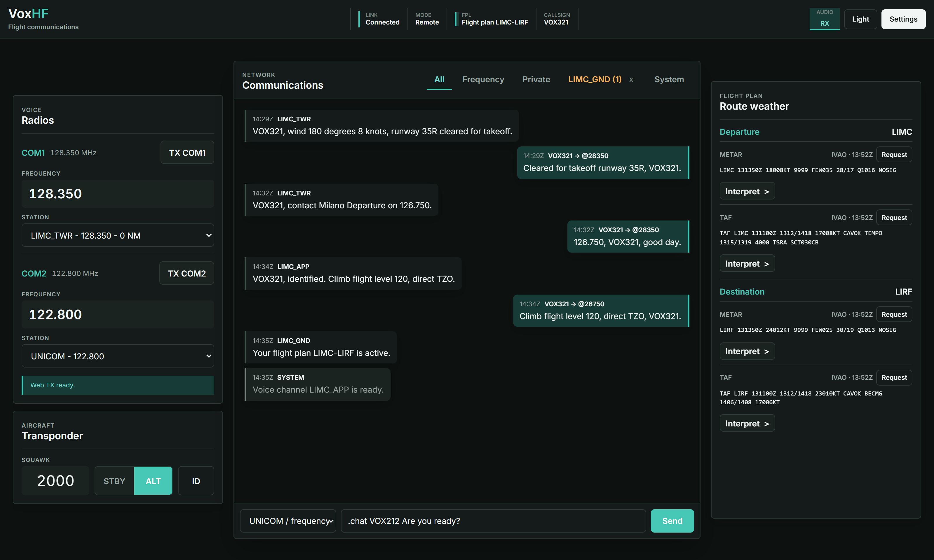Select the sent 'Climb flight level 120, direct TZO' message
This screenshot has height=560, width=934.
tap(601, 310)
